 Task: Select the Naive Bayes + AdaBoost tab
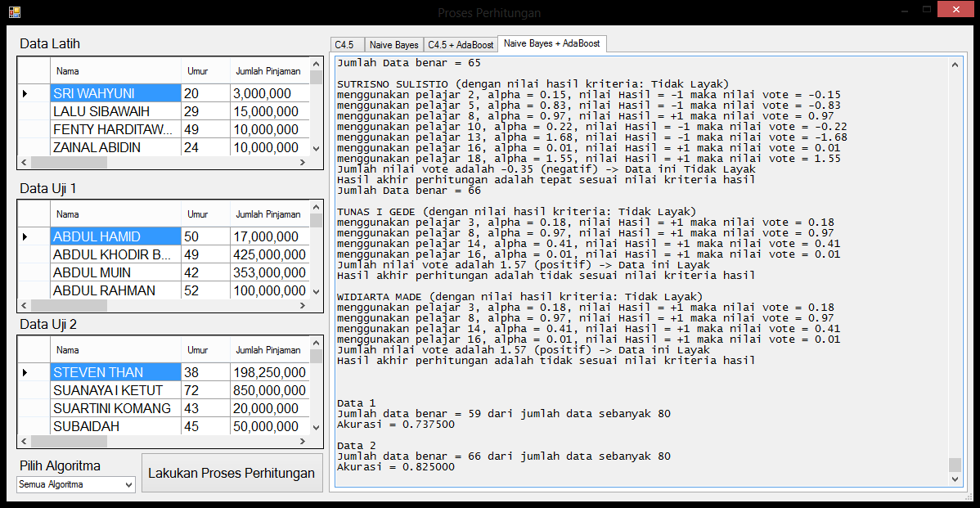551,43
